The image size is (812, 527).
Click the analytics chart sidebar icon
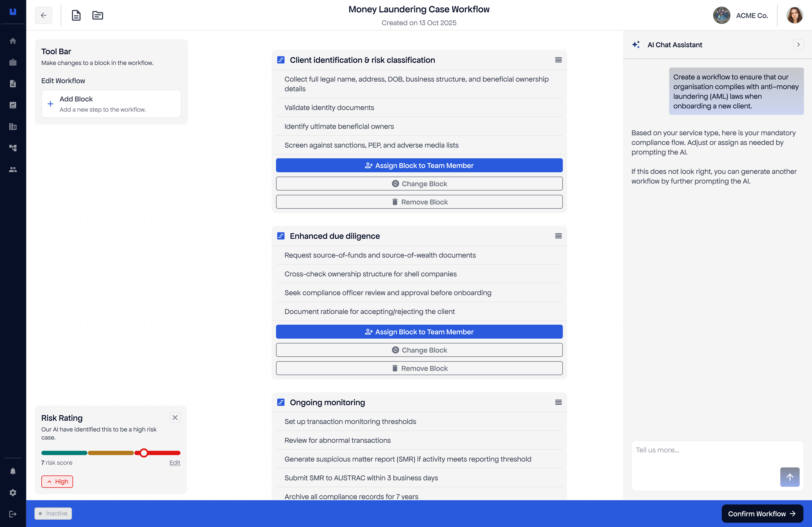click(x=13, y=105)
